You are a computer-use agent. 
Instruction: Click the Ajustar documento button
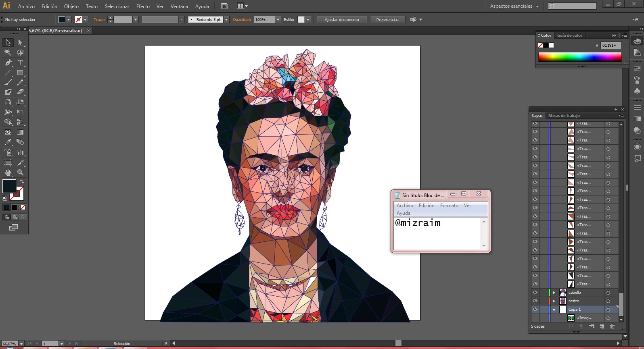342,19
